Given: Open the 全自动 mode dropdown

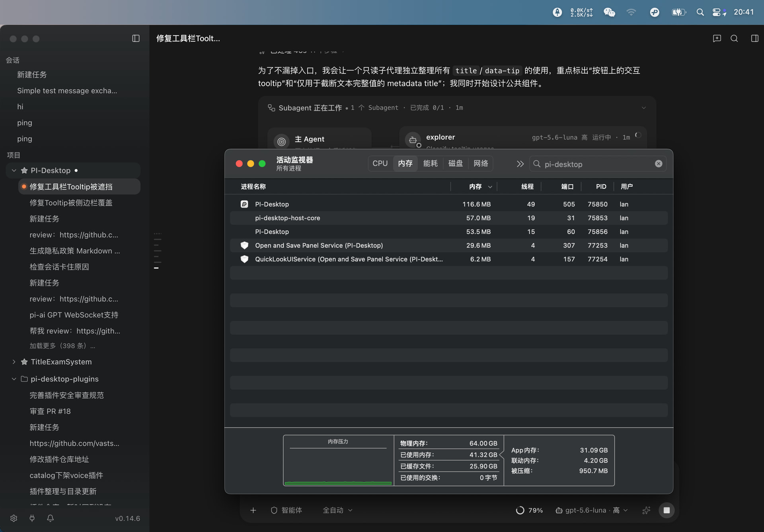Looking at the screenshot, I should point(337,510).
